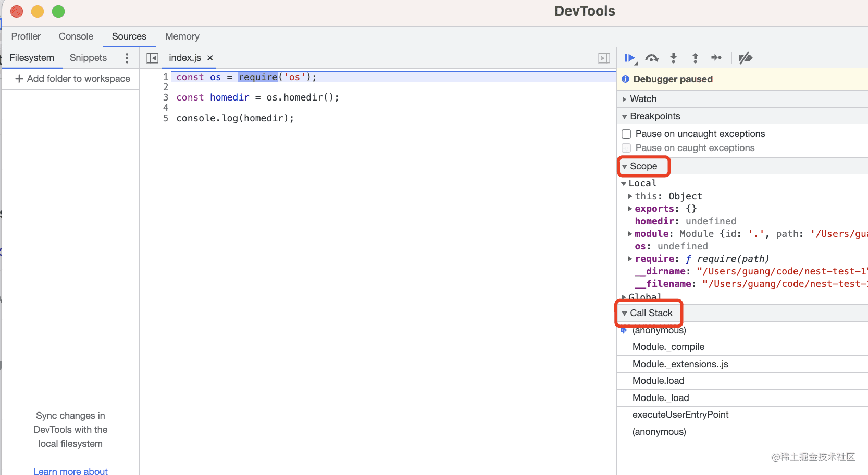Collapse the Scope section
868x475 pixels.
(643, 166)
